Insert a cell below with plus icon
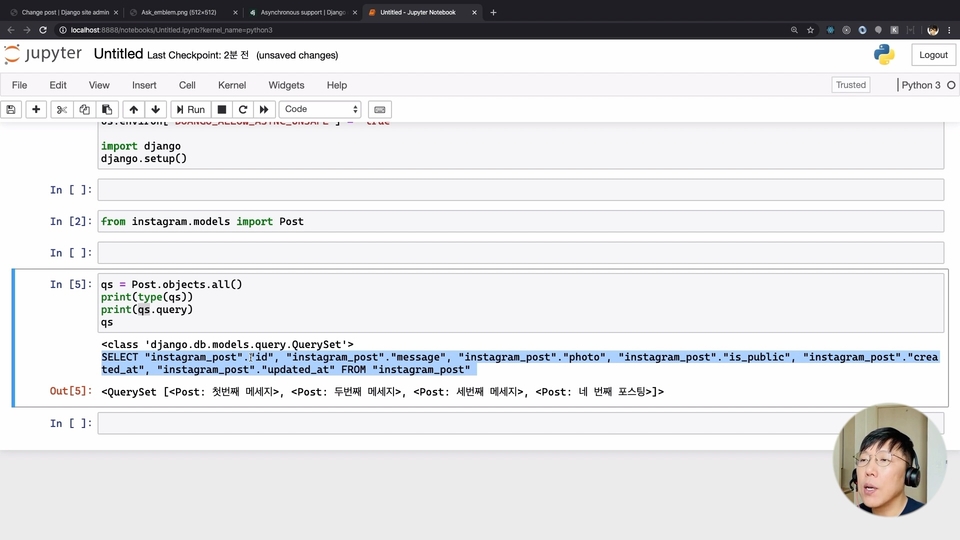Image resolution: width=960 pixels, height=540 pixels. point(36,110)
